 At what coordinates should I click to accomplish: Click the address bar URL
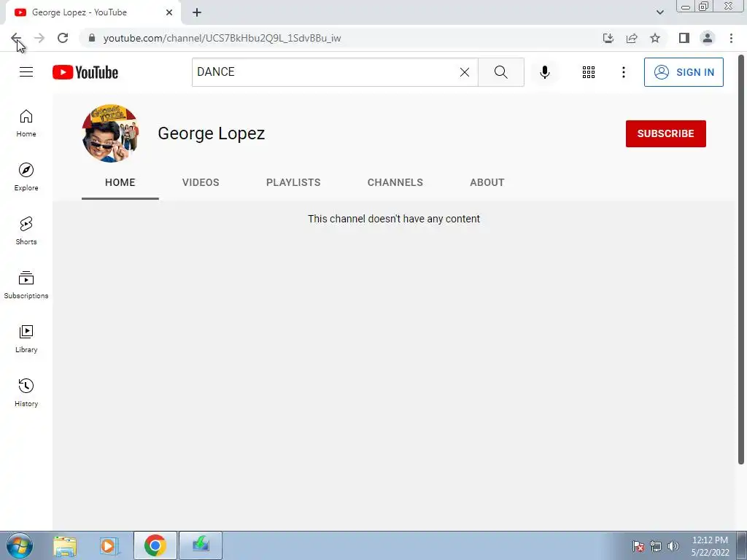pyautogui.click(x=222, y=38)
